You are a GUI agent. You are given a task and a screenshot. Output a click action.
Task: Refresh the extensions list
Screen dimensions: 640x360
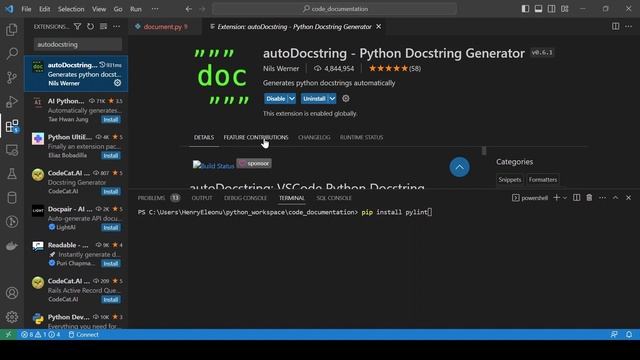click(x=90, y=27)
